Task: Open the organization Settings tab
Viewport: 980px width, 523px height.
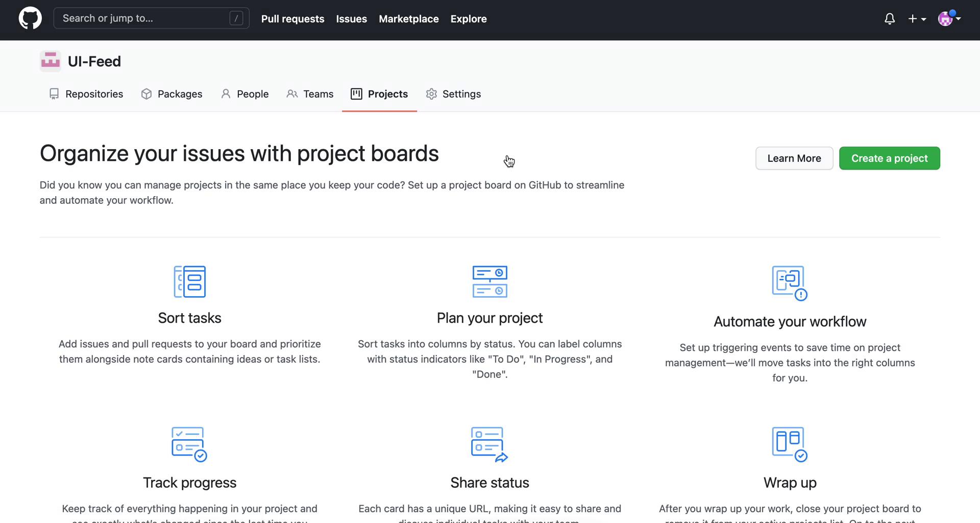Action: [x=454, y=94]
